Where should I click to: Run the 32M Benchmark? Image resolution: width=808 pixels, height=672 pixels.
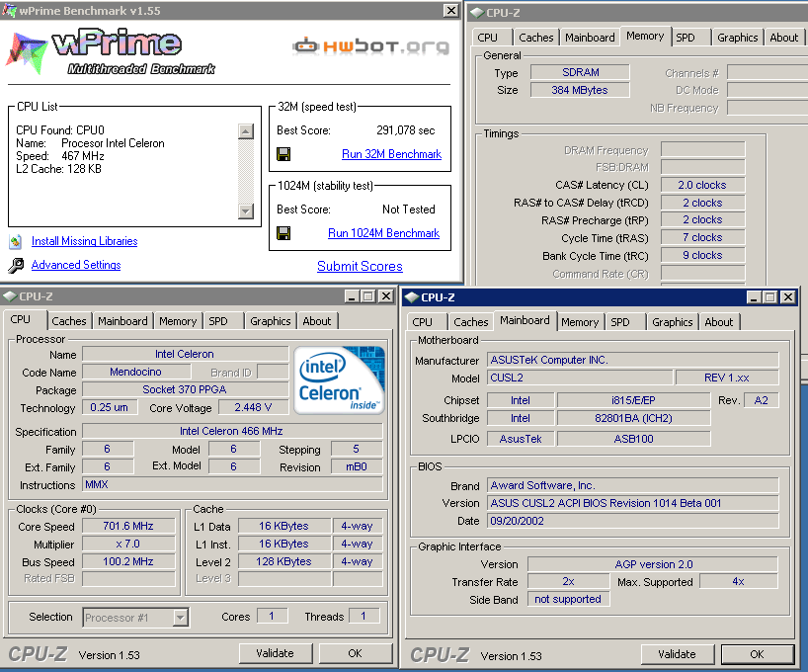391,154
